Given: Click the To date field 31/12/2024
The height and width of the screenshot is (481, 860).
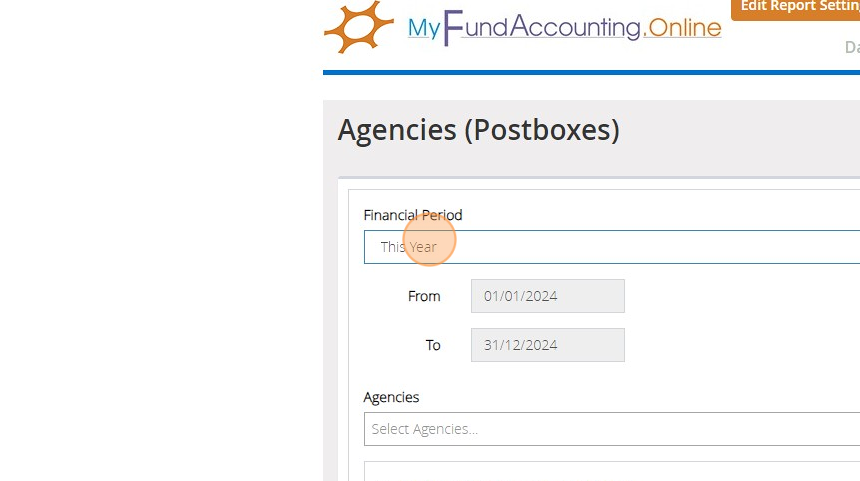Looking at the screenshot, I should click(x=547, y=345).
